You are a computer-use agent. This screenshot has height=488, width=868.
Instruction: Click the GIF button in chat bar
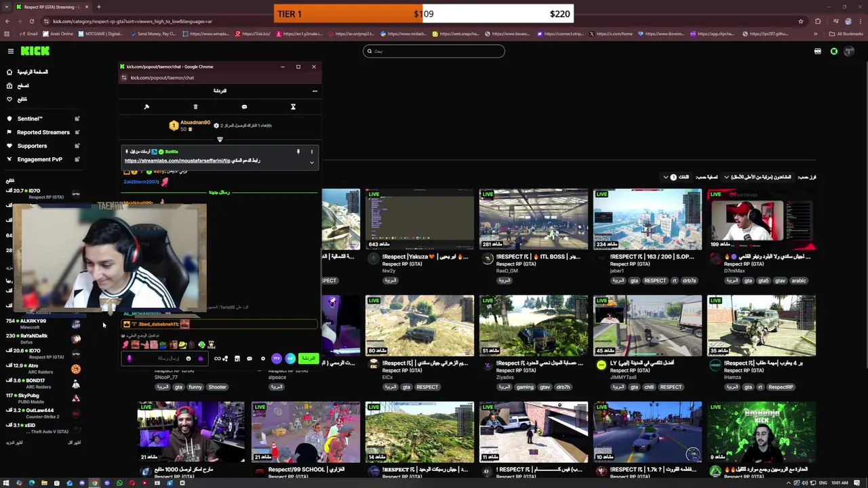pyautogui.click(x=290, y=359)
